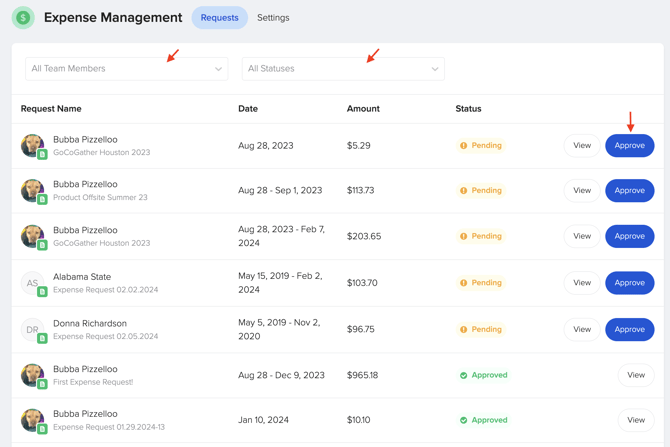Click the avatar for the $5.29 request
The height and width of the screenshot is (447, 670).
32,145
